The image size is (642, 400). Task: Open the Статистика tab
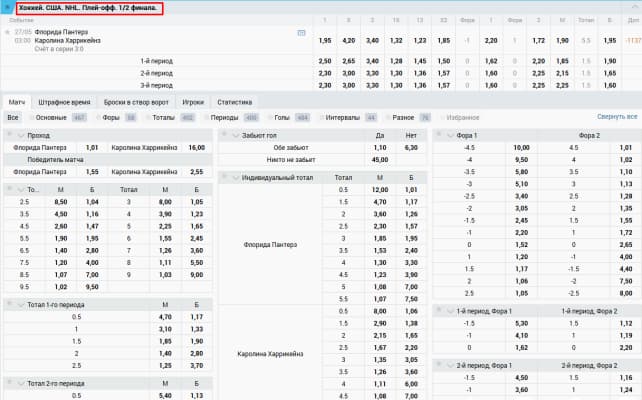click(x=235, y=102)
